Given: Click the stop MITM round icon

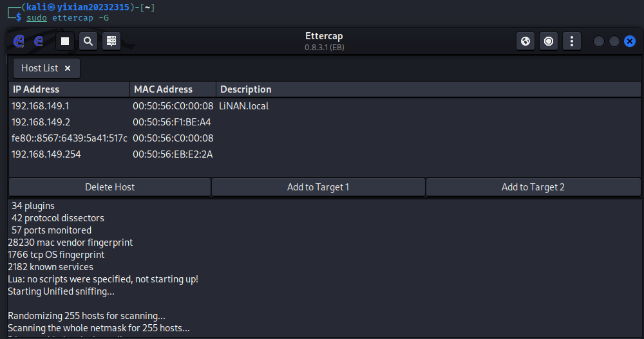Looking at the screenshot, I should point(549,41).
